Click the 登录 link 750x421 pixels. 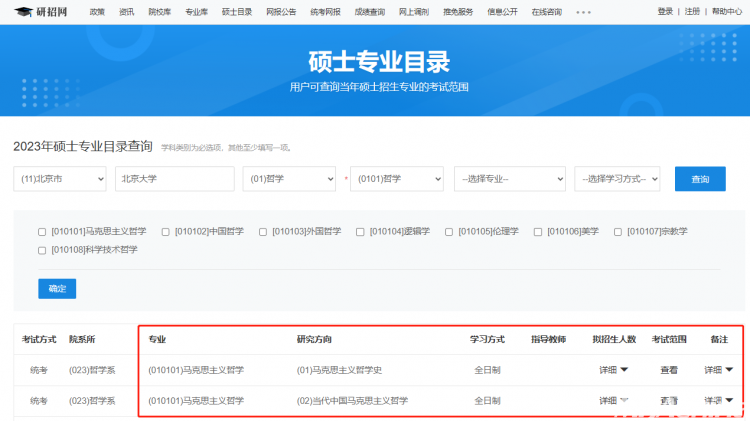click(665, 11)
